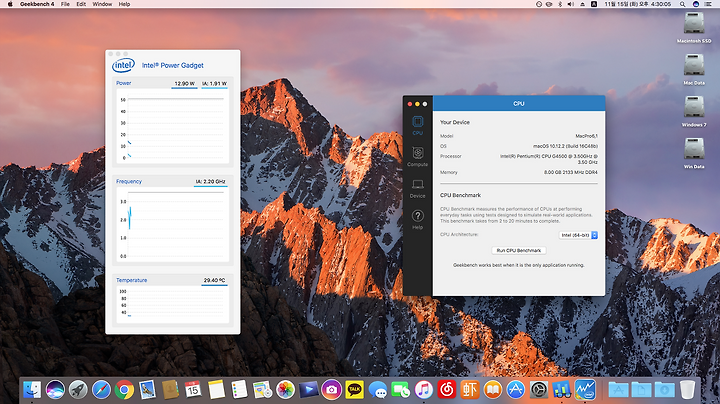Open Google Chrome from the dock

coord(124,390)
